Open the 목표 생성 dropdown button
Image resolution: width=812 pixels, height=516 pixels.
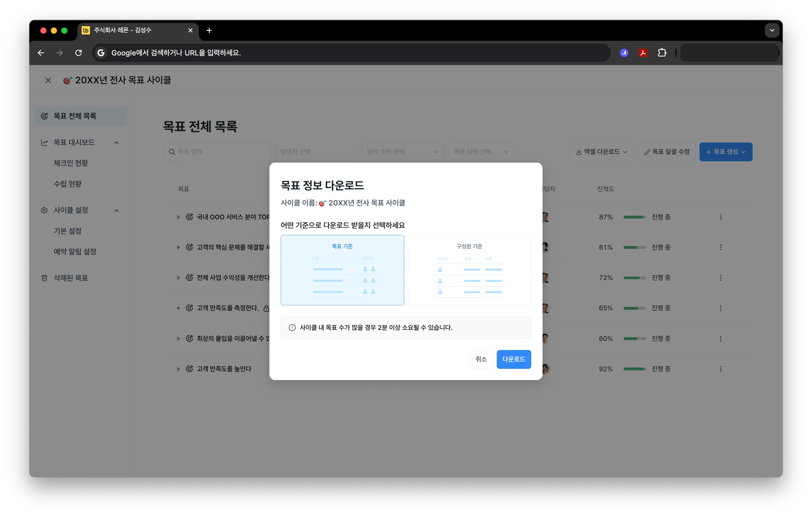(726, 152)
